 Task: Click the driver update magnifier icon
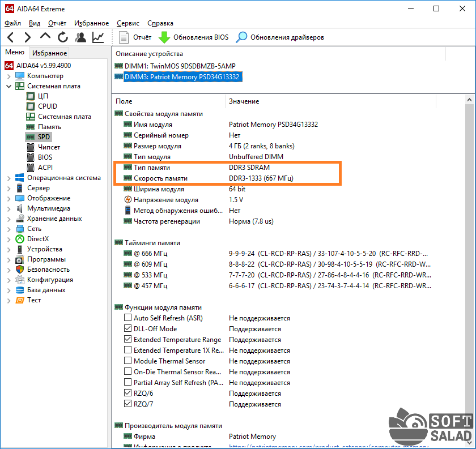242,37
